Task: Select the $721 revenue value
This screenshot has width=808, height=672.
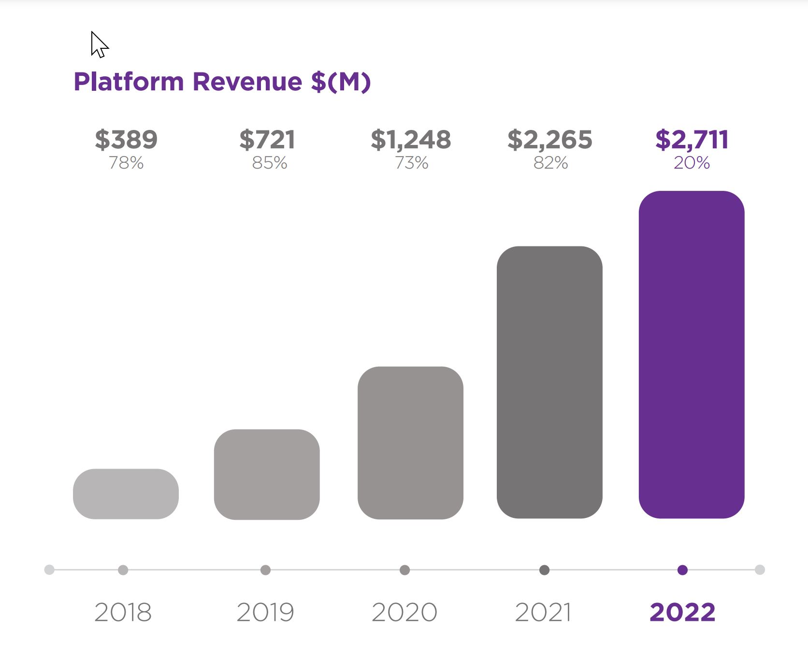Action: click(x=267, y=140)
